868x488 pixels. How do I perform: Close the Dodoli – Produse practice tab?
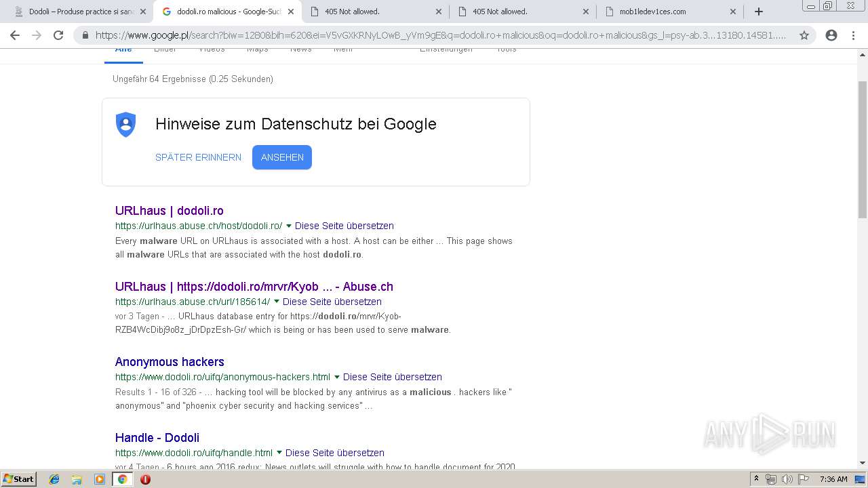click(x=142, y=12)
